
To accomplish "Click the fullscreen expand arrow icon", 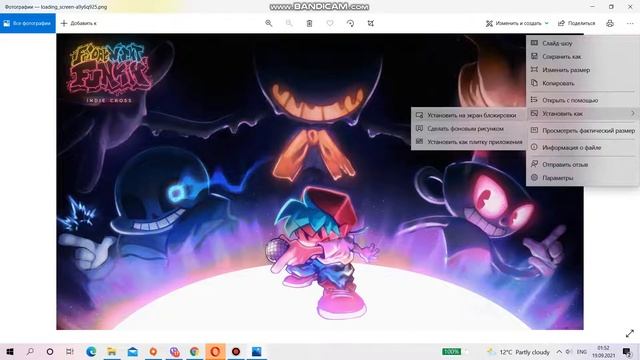I will point(630,333).
